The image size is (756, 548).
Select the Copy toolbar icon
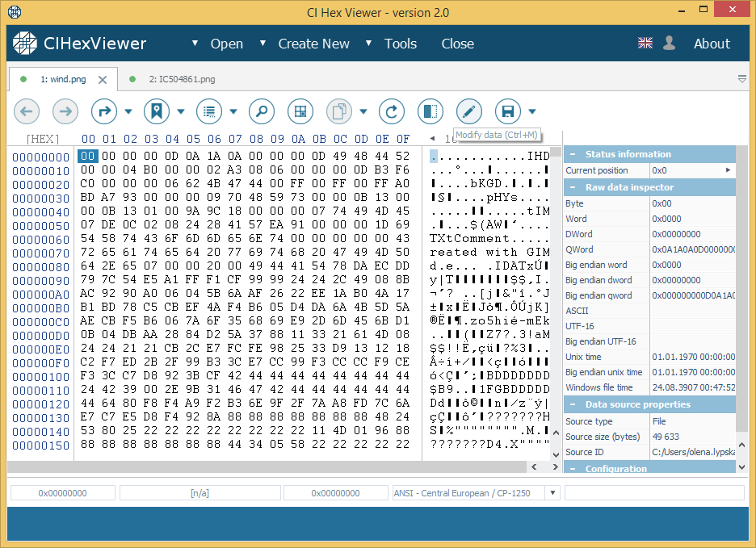(x=339, y=112)
